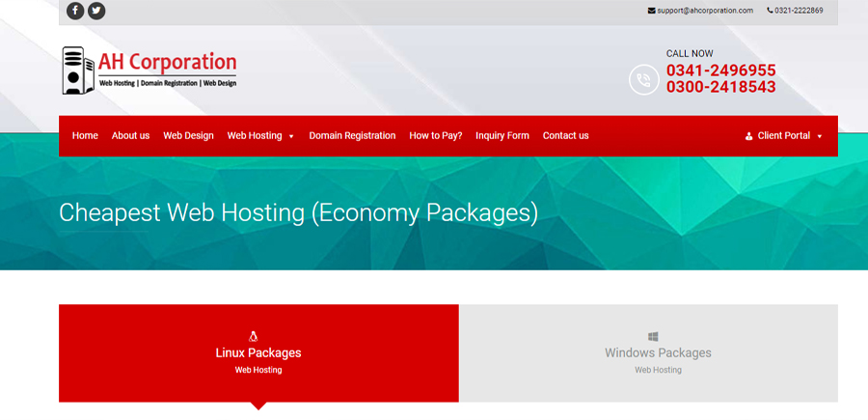
Task: Click the CALL NOW label
Action: [690, 54]
